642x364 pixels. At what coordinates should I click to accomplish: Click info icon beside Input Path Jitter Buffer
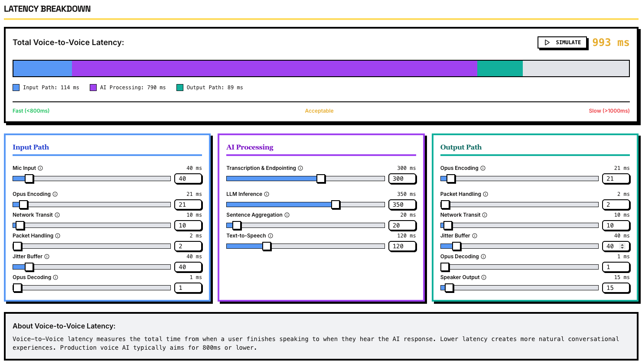pos(47,257)
